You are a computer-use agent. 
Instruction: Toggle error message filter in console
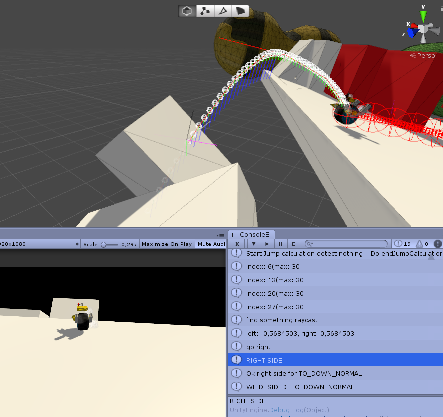pyautogui.click(x=438, y=244)
